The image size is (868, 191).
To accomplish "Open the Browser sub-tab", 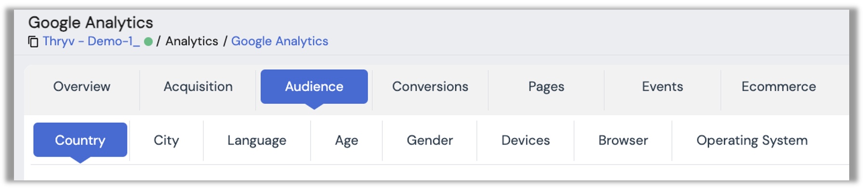I will [x=623, y=140].
